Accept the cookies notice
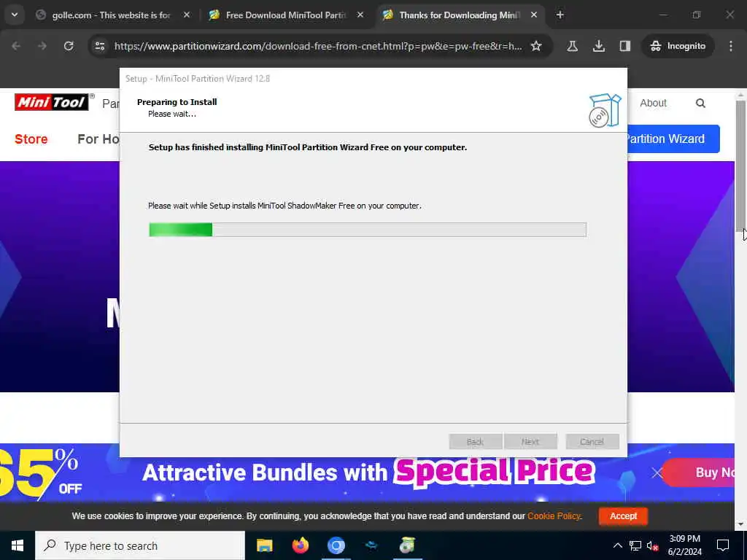Image resolution: width=747 pixels, height=560 pixels. point(623,516)
